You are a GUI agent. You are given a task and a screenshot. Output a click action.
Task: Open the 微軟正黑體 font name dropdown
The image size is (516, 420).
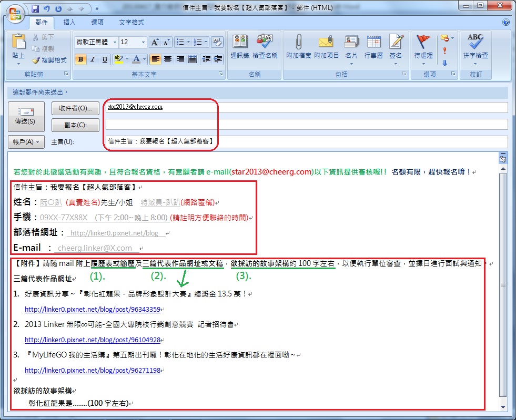coord(115,42)
